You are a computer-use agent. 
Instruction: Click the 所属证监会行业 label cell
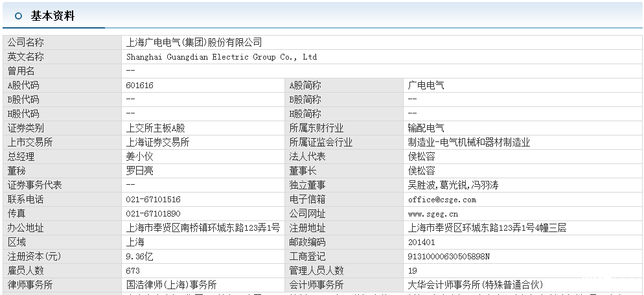(x=344, y=143)
